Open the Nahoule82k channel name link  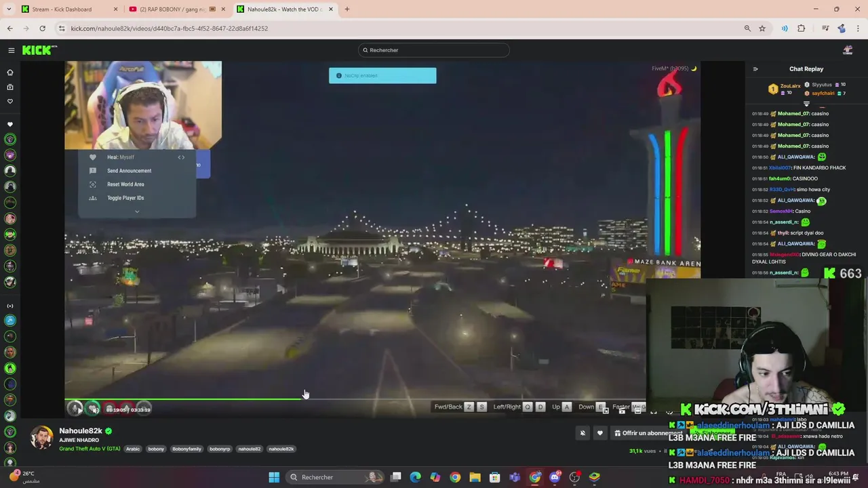point(81,431)
